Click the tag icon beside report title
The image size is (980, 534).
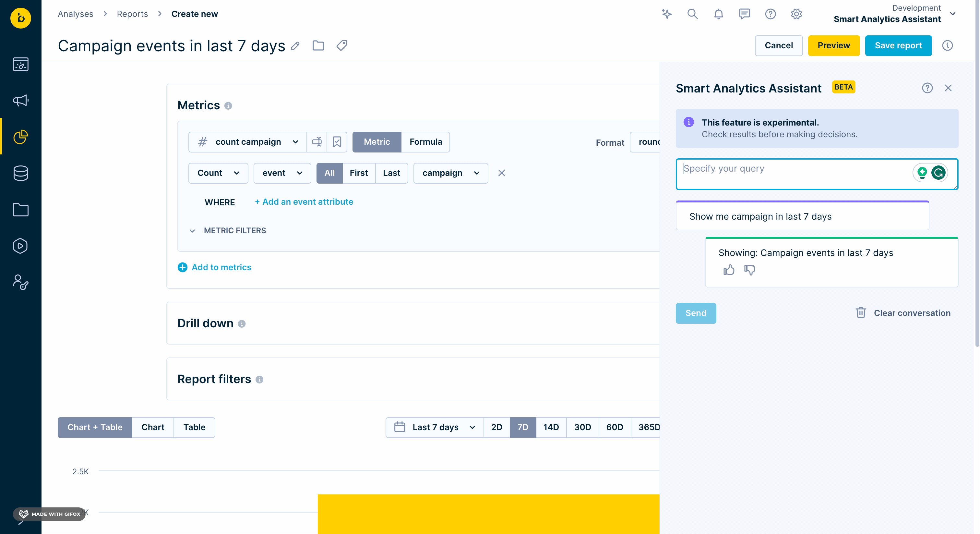click(341, 46)
